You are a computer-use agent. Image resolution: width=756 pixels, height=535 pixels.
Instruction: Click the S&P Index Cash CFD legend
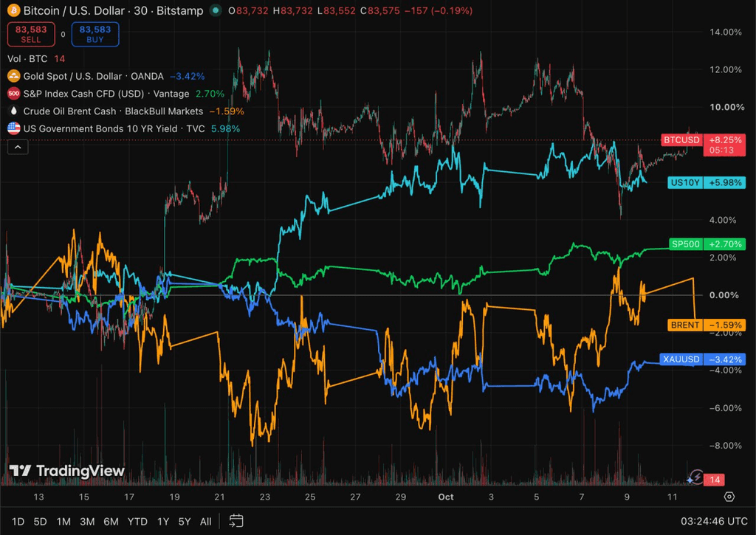pos(106,94)
